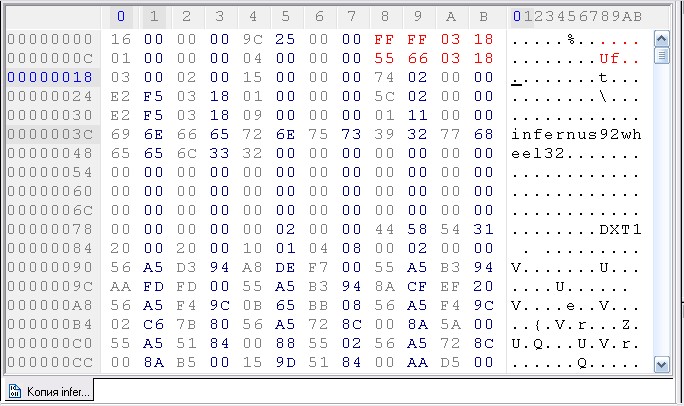Click the column header A
Viewport: 684px width, 406px height.
pyautogui.click(x=451, y=17)
